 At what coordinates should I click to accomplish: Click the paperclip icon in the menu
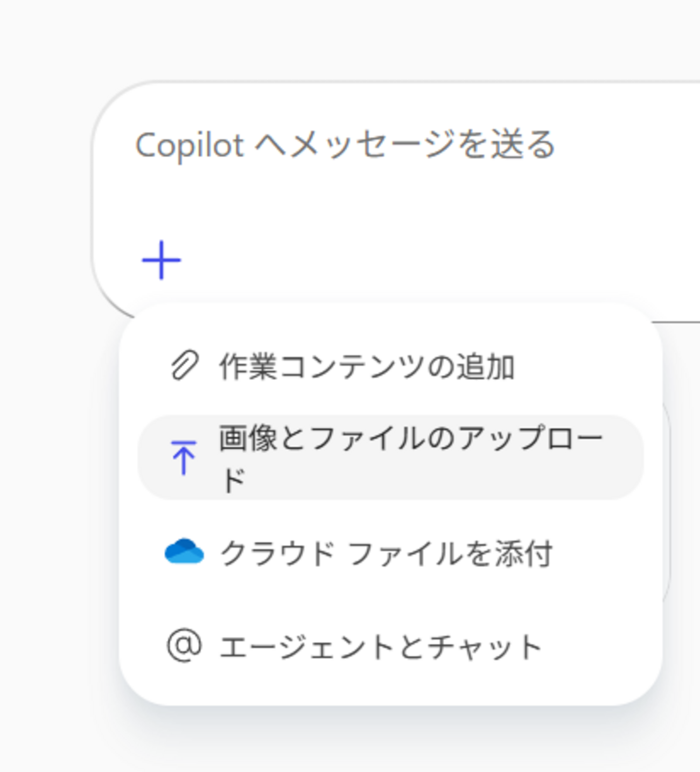click(184, 366)
